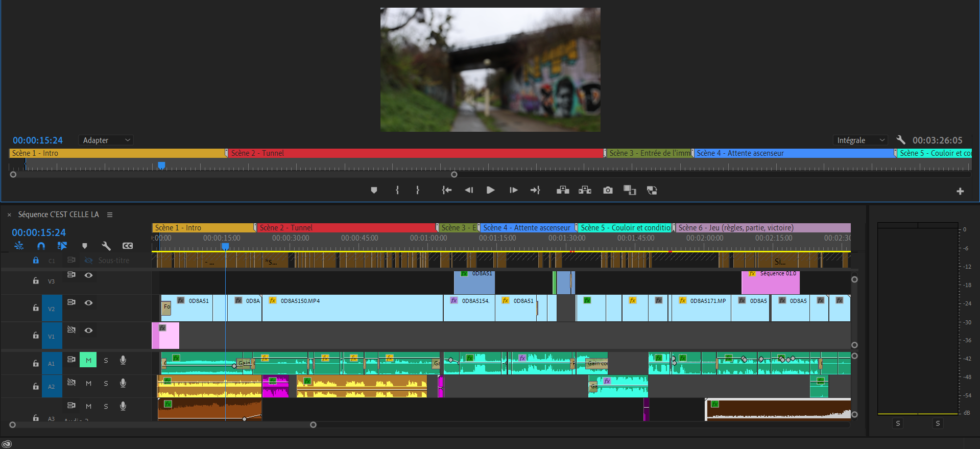Click the Captions track options CC icon
980x449 pixels.
click(128, 246)
